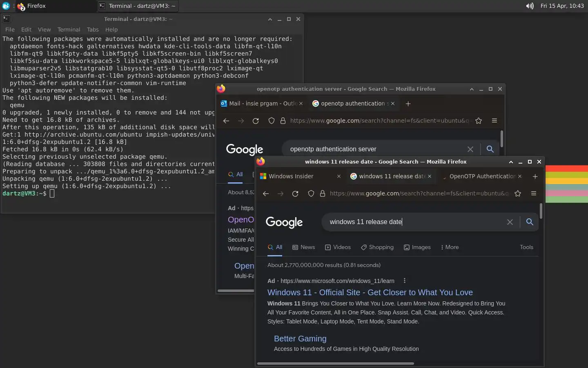Open Windows 11 - Official Site link
Screen dimensions: 588x368
(x=370, y=292)
